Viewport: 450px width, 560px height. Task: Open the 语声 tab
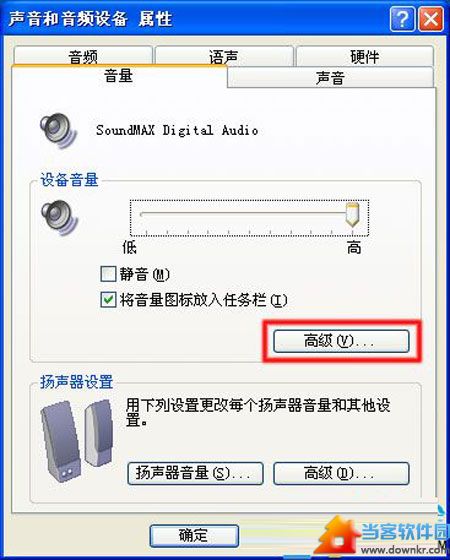[224, 56]
